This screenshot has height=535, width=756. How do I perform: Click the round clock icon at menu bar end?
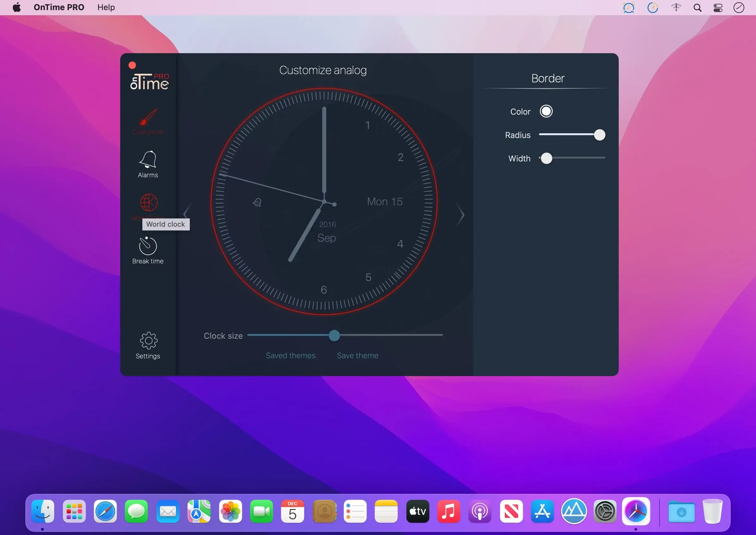739,8
